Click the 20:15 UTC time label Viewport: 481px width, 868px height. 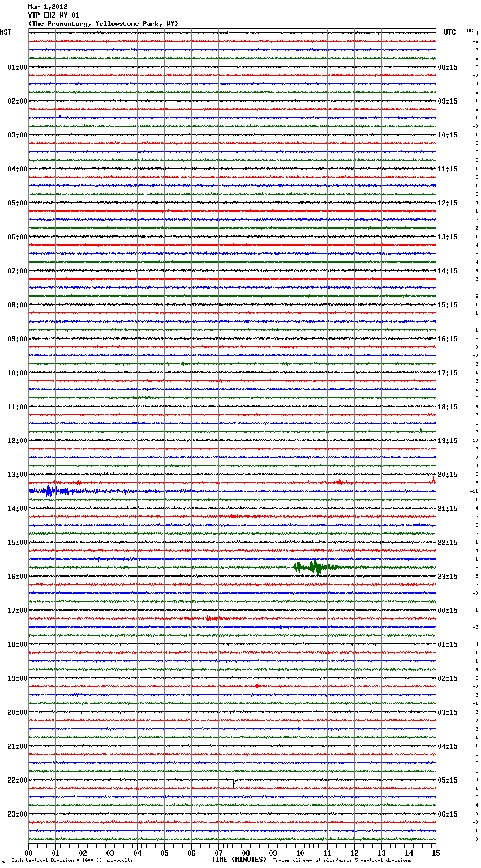[x=448, y=475]
